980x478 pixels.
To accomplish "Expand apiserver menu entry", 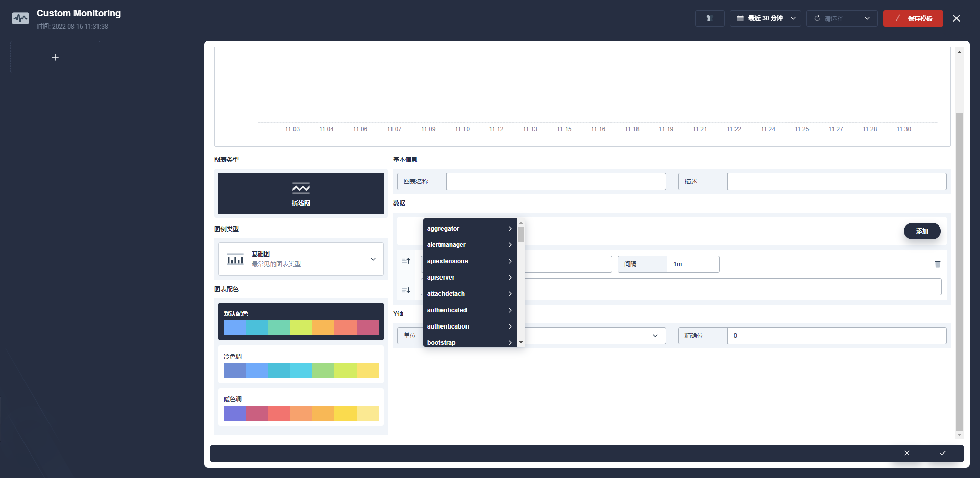I will 470,278.
